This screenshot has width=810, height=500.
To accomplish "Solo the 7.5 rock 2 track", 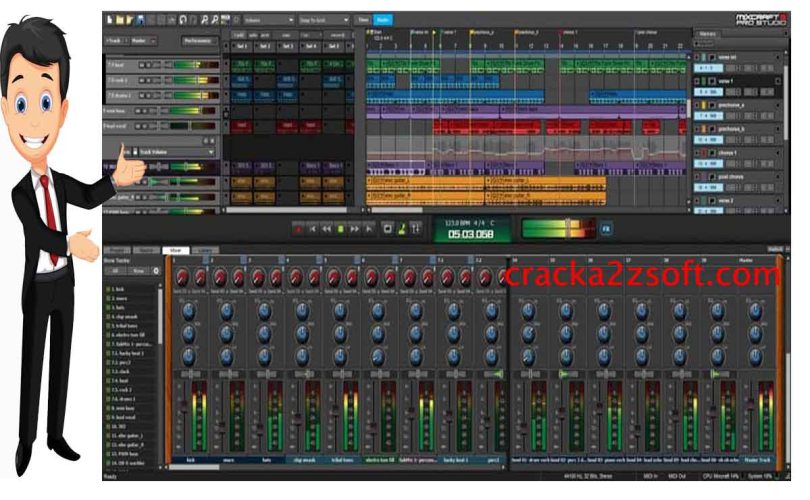I will click(148, 81).
